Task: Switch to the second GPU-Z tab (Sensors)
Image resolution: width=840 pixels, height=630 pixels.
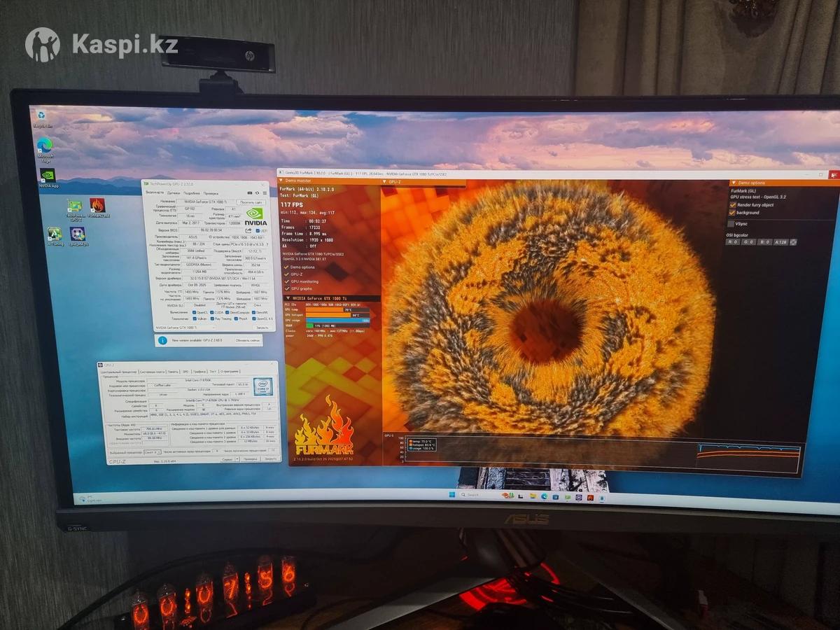Action: coord(173,192)
